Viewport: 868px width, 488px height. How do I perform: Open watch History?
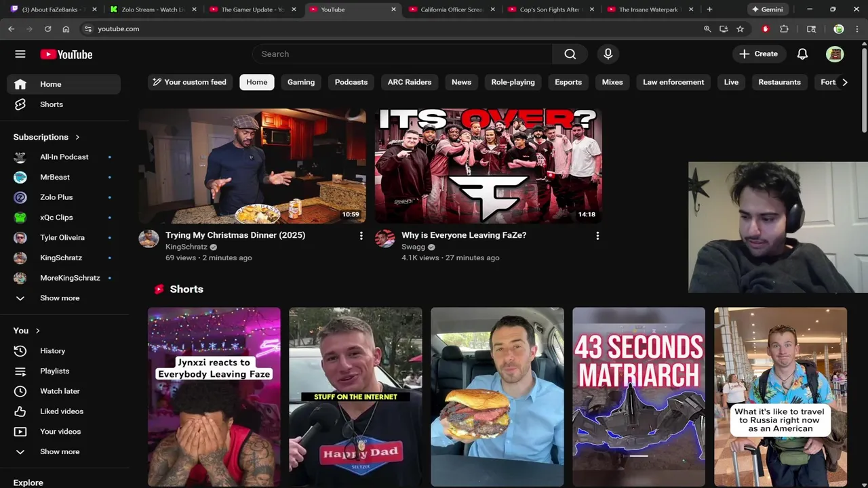pyautogui.click(x=64, y=351)
